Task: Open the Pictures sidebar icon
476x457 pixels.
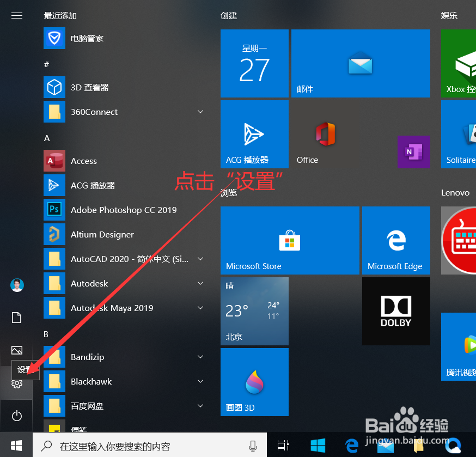Action: (17, 350)
